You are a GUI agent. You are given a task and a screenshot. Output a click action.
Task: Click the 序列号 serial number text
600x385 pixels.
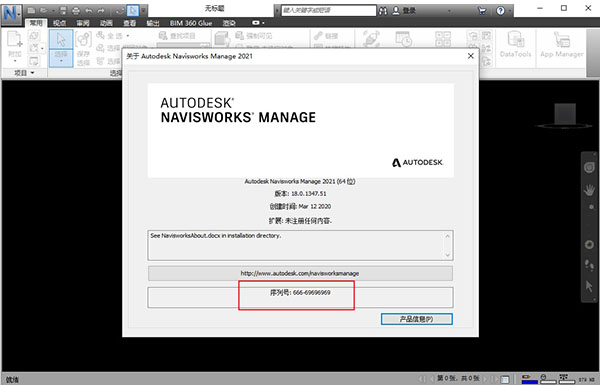[x=300, y=293]
